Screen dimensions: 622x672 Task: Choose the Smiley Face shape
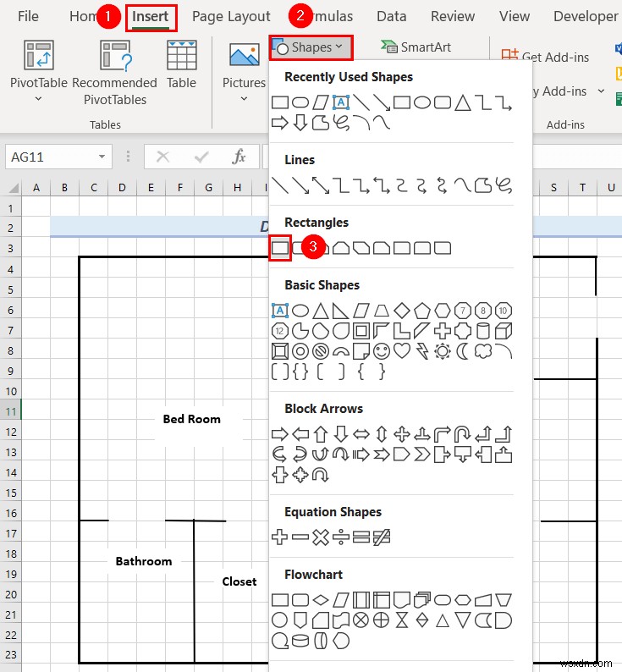(x=382, y=351)
